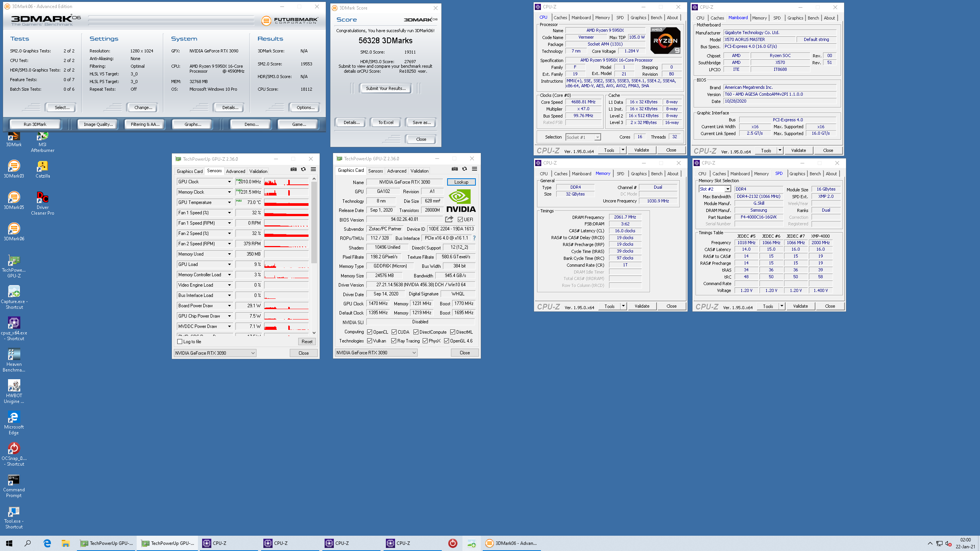Switch to Bench tab in CPU-Z Mainboard window

[x=813, y=18]
